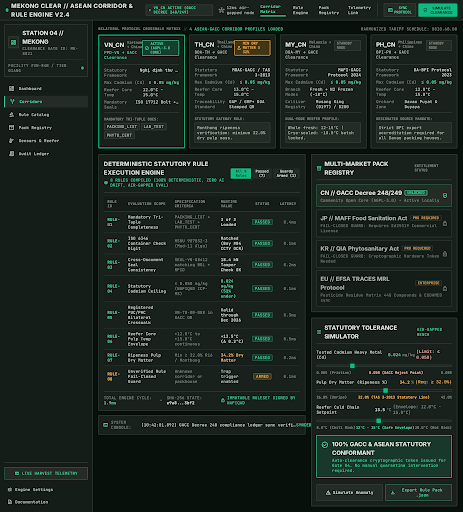Open Documentation link
Image resolution: width=463 pixels, height=512 pixels.
pos(28,502)
